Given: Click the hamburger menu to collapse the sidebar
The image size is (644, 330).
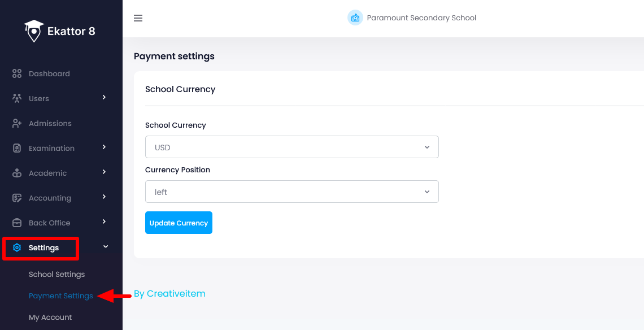Looking at the screenshot, I should (x=138, y=18).
